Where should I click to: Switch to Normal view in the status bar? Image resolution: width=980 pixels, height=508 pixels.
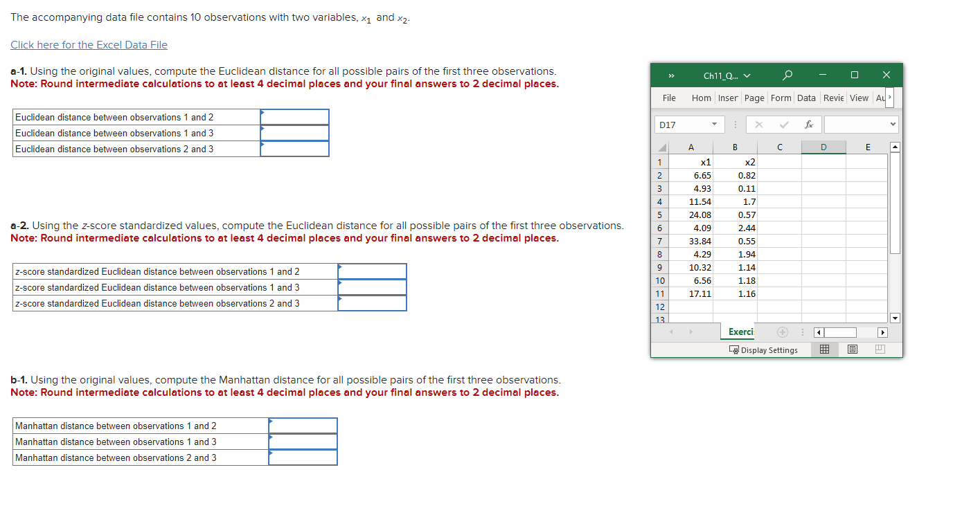[x=824, y=350]
